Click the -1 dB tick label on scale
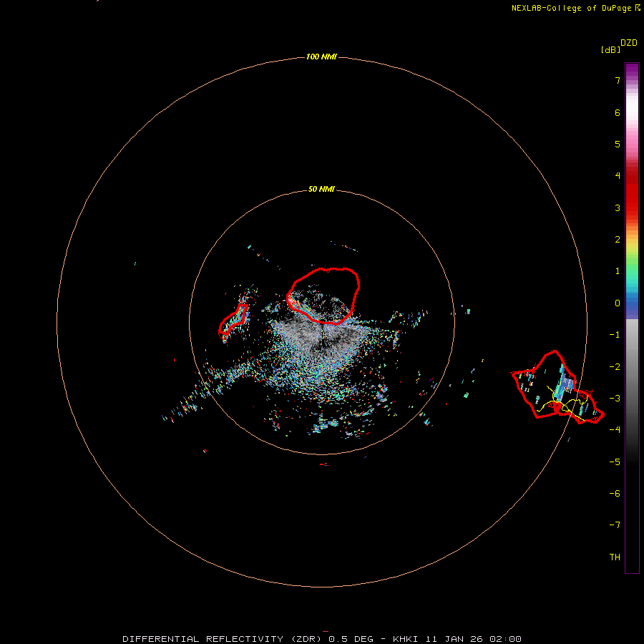This screenshot has width=644, height=644. coord(615,335)
